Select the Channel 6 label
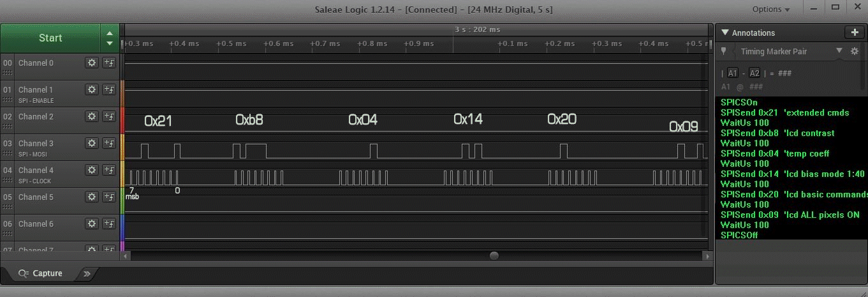This screenshot has height=297, width=868. 36,224
